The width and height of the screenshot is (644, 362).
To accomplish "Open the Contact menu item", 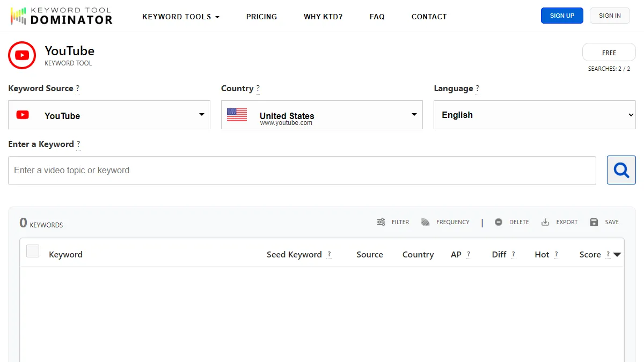I will pos(429,17).
